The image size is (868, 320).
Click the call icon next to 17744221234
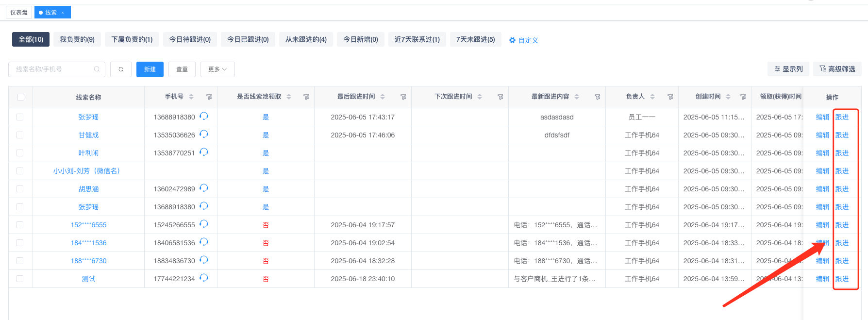coord(204,278)
